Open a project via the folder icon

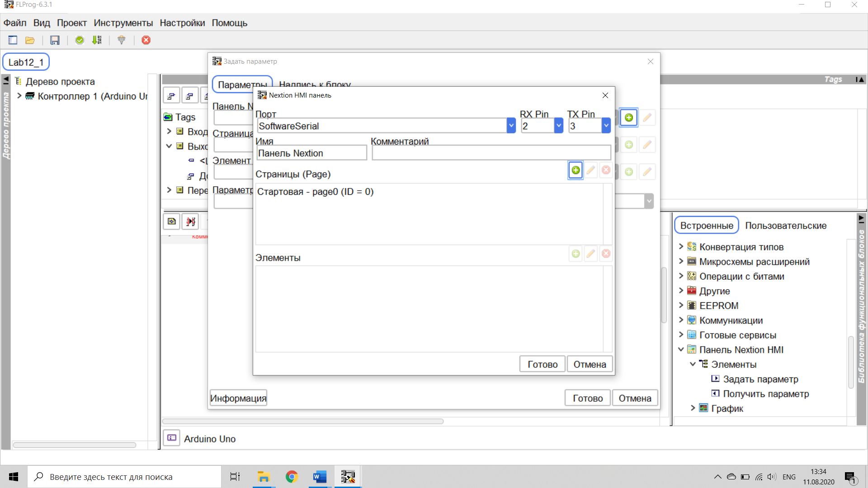tap(30, 40)
